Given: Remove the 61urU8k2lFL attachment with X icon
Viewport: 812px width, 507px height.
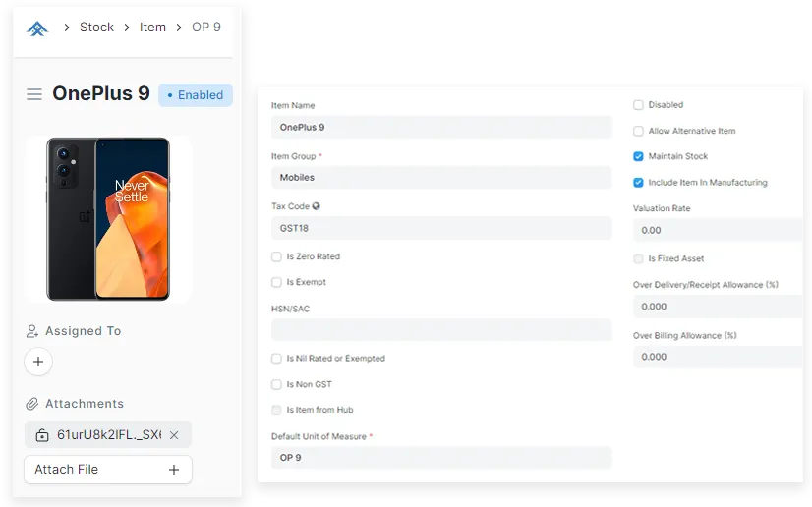Looking at the screenshot, I should [174, 435].
